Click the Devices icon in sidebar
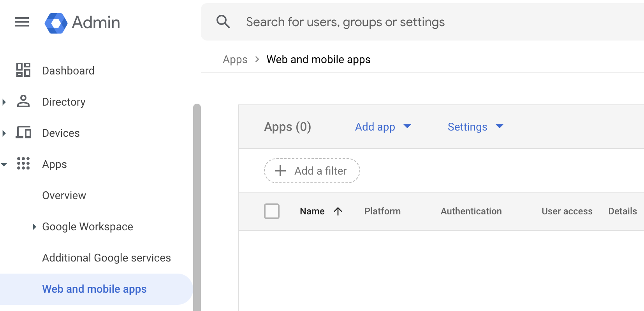The height and width of the screenshot is (311, 644). click(23, 133)
